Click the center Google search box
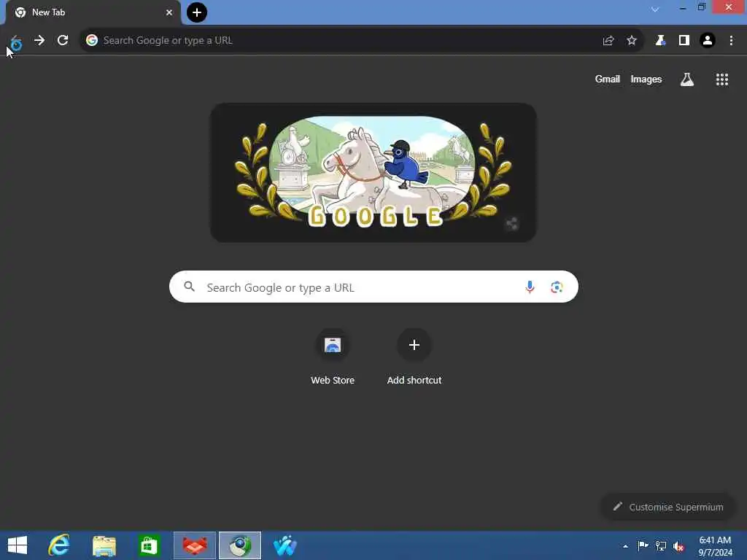 click(373, 287)
